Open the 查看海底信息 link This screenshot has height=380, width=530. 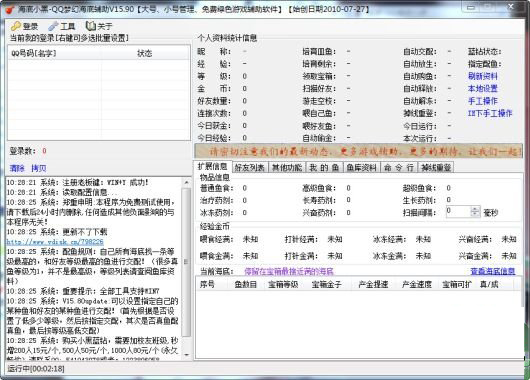tap(493, 271)
